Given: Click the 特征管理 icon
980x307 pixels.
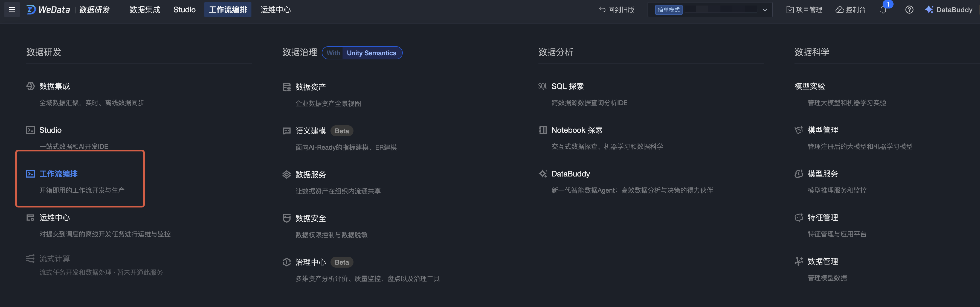Looking at the screenshot, I should [x=799, y=218].
